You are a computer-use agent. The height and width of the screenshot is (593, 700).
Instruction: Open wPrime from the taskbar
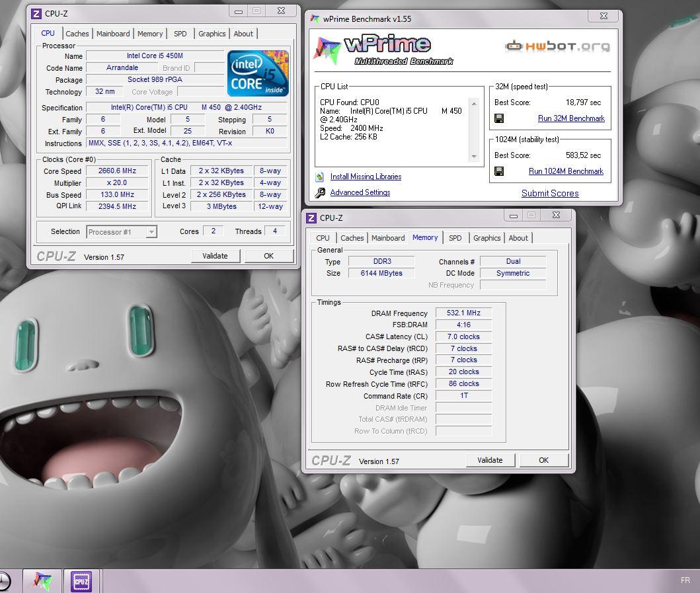42,581
